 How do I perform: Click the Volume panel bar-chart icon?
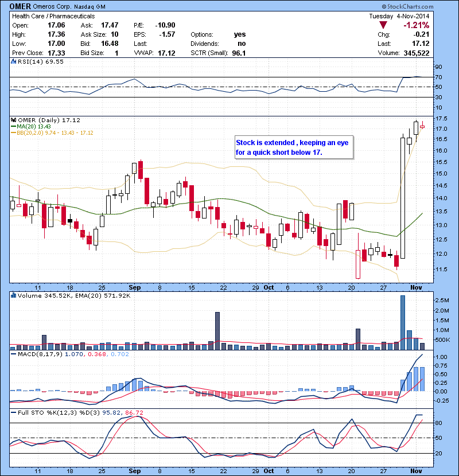[13, 295]
